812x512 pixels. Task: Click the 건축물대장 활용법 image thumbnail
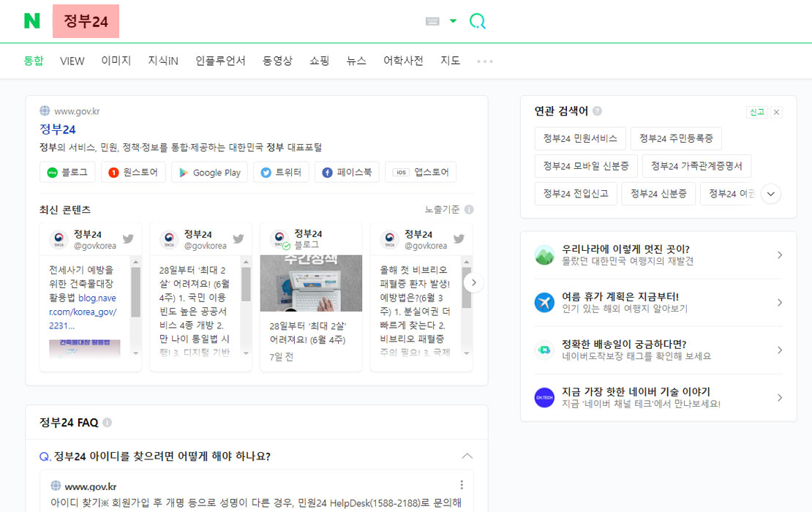[84, 348]
